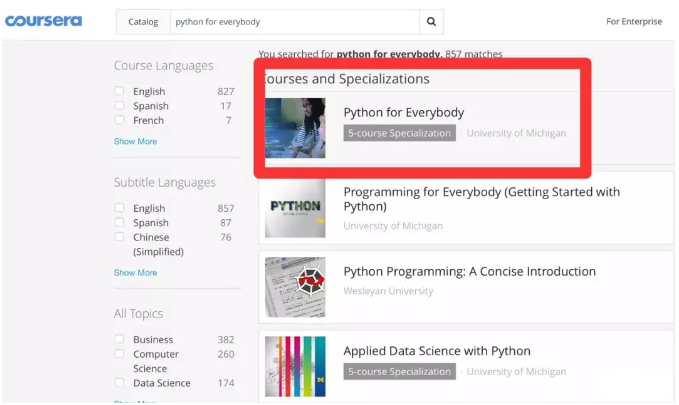Check the Spanish course language checkbox
This screenshot has width=679, height=405.
click(x=120, y=106)
